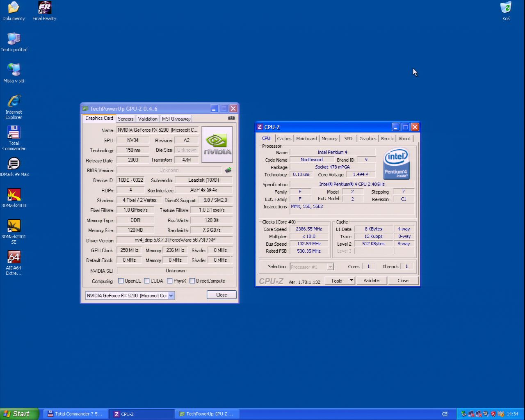The image size is (525, 420).
Task: Open the MSI Giveaway tab
Action: point(176,119)
